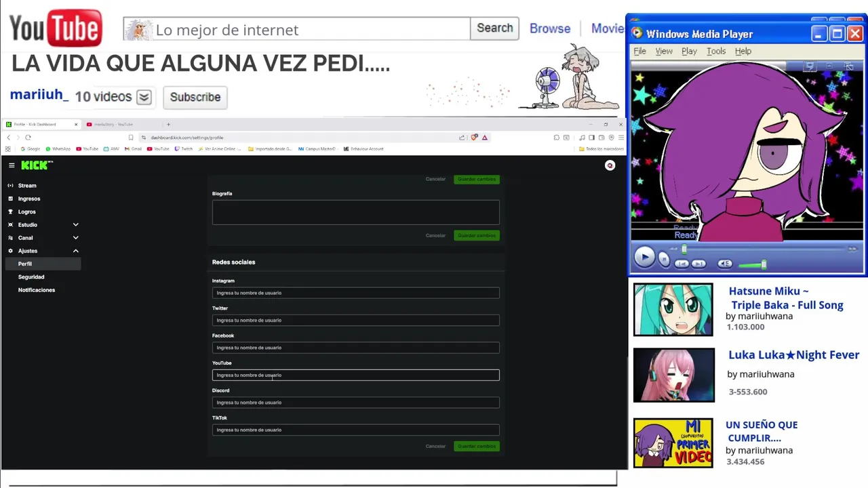868x488 pixels.
Task: Click the Twitter username field
Action: point(356,320)
